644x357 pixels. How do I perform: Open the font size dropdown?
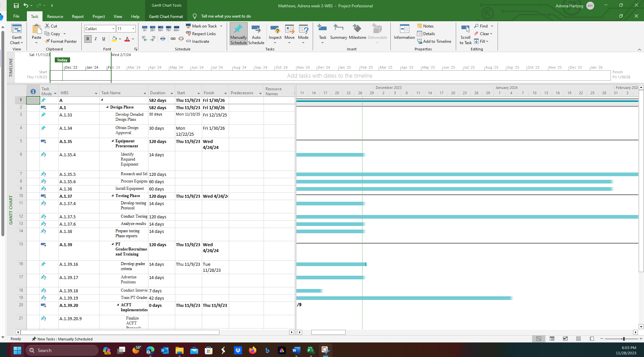click(x=133, y=29)
